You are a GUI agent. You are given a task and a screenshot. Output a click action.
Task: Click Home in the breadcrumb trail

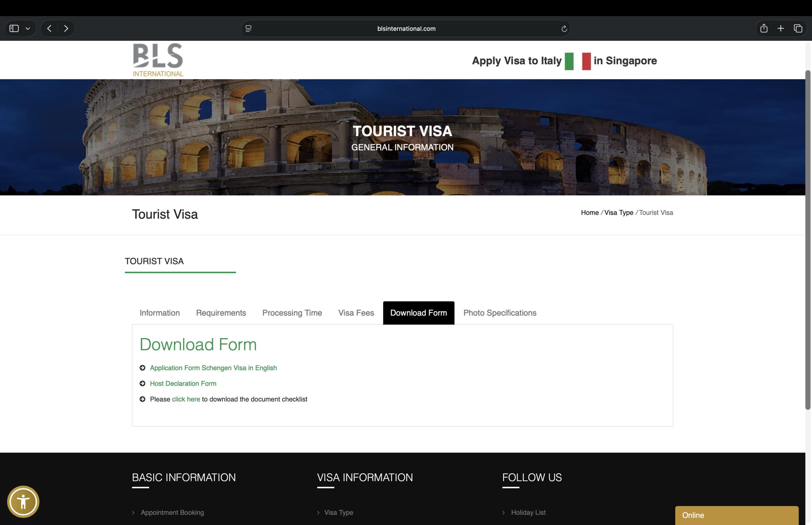click(590, 212)
